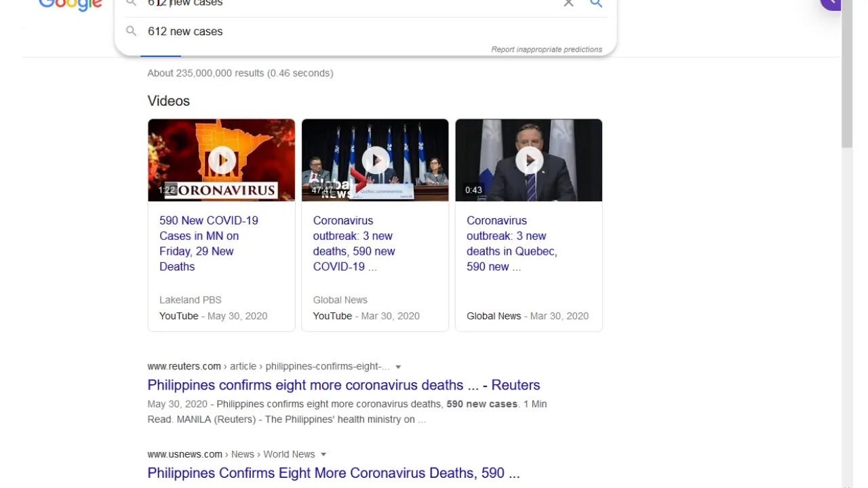Clear the search box with the X icon
This screenshot has height=488, width=868.
pos(568,3)
